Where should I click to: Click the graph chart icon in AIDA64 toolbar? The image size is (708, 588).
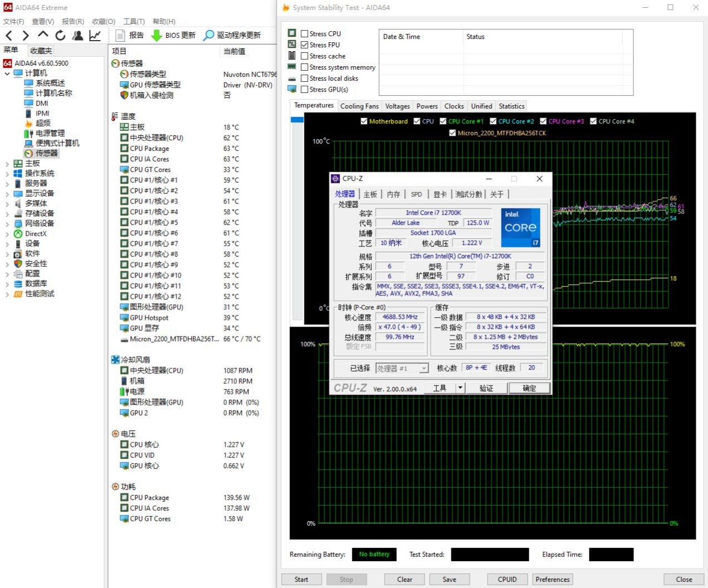[x=95, y=36]
